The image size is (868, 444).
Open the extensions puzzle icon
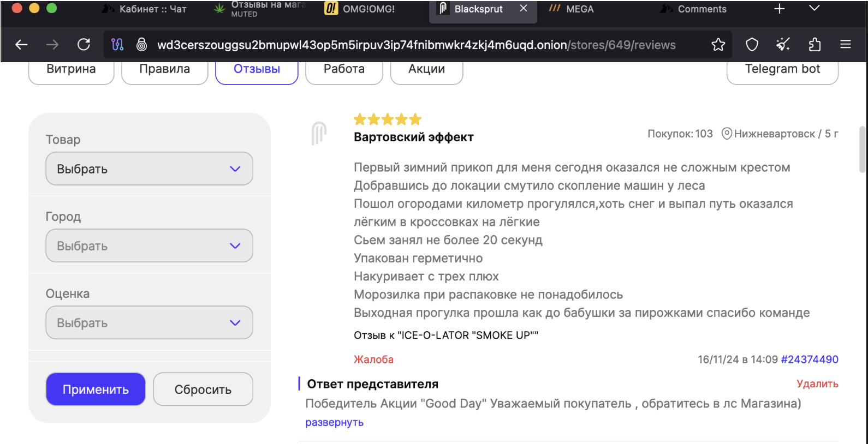click(x=815, y=45)
